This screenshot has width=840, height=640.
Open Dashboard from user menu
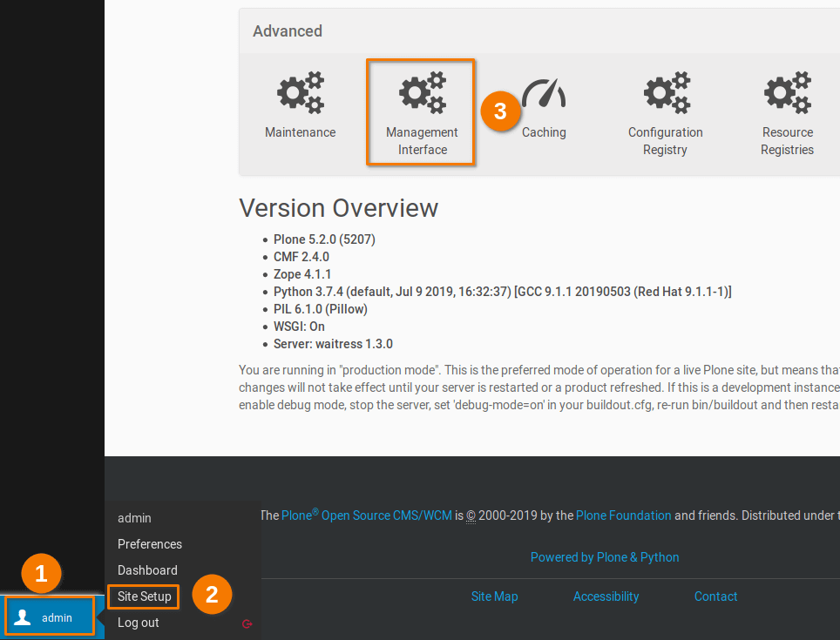(147, 569)
